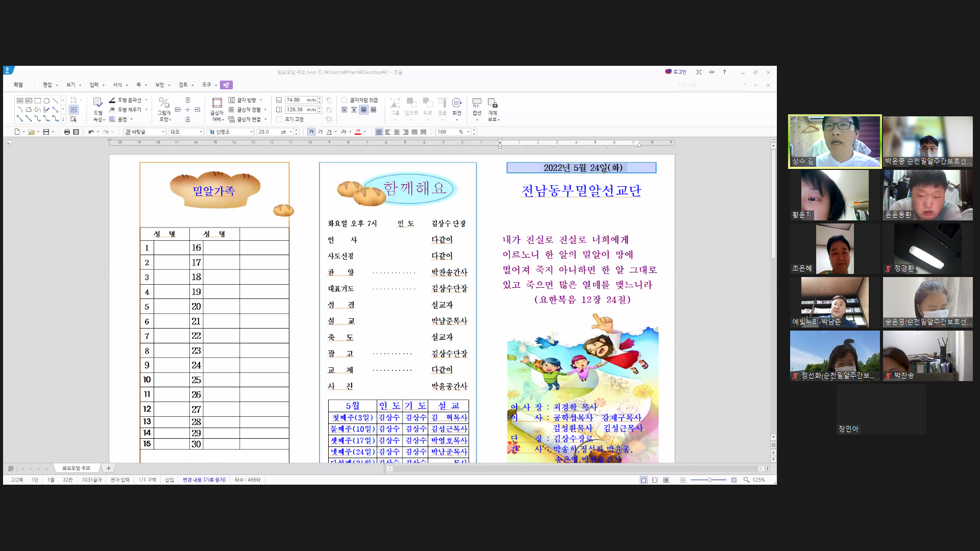Click the save disk icon
This screenshot has height=551, width=980.
(46, 132)
